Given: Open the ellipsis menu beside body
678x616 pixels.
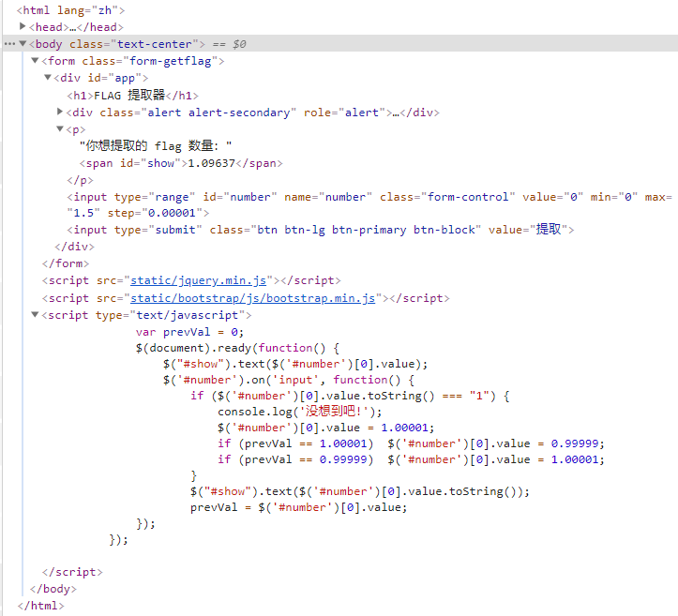Looking at the screenshot, I should [x=9, y=44].
